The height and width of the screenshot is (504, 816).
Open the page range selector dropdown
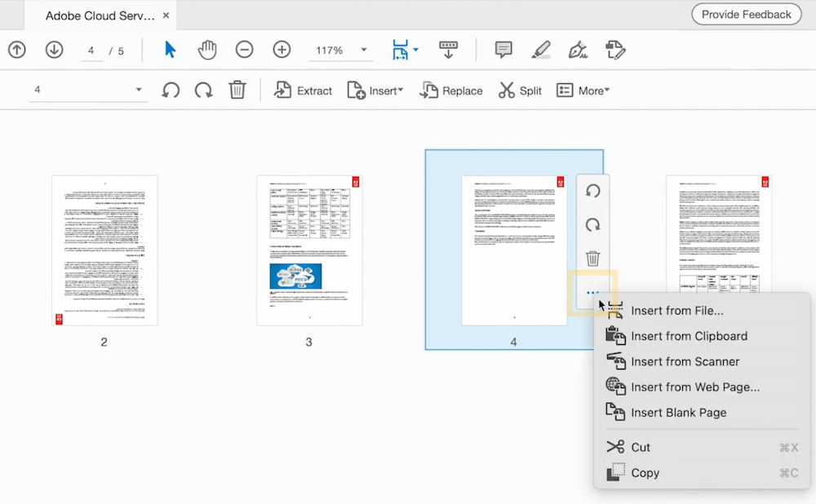coord(138,91)
